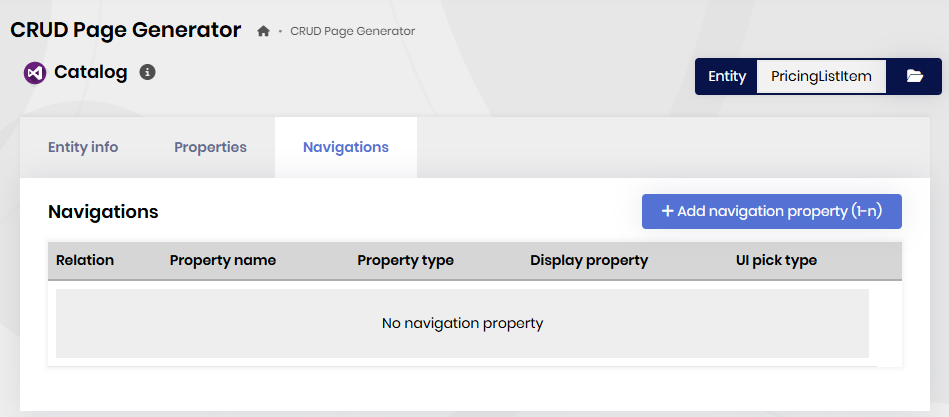Click the Navigations section heading
Screen dimensions: 949x417
tap(103, 212)
